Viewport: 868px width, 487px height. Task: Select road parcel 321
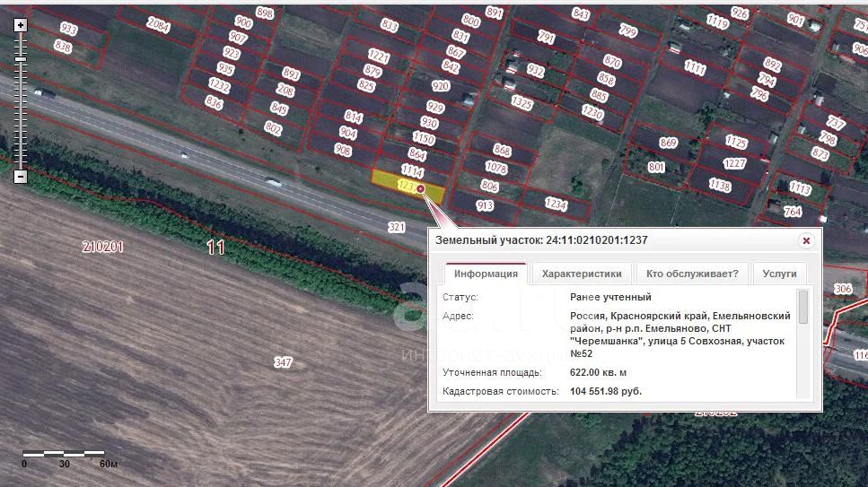[x=397, y=227]
